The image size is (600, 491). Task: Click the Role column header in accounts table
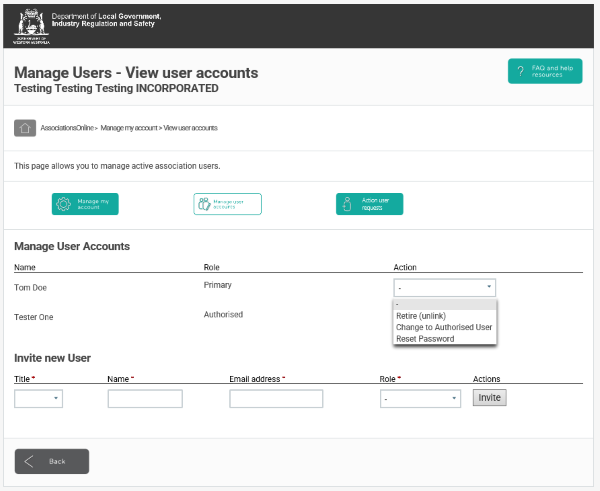212,267
